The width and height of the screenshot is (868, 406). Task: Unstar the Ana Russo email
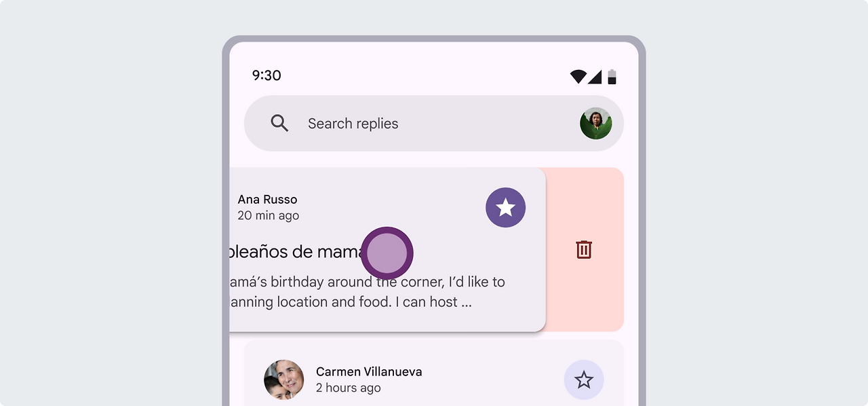tap(505, 207)
